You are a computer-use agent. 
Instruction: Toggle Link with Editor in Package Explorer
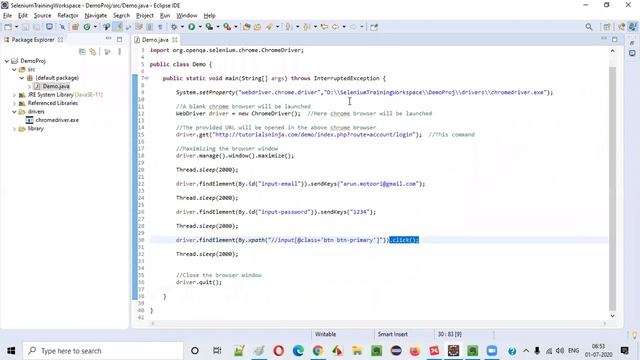(93, 52)
